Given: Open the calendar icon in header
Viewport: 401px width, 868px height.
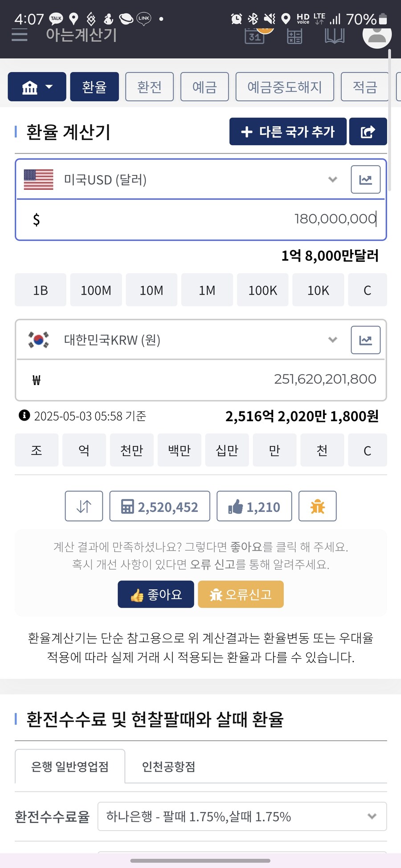Looking at the screenshot, I should (255, 36).
